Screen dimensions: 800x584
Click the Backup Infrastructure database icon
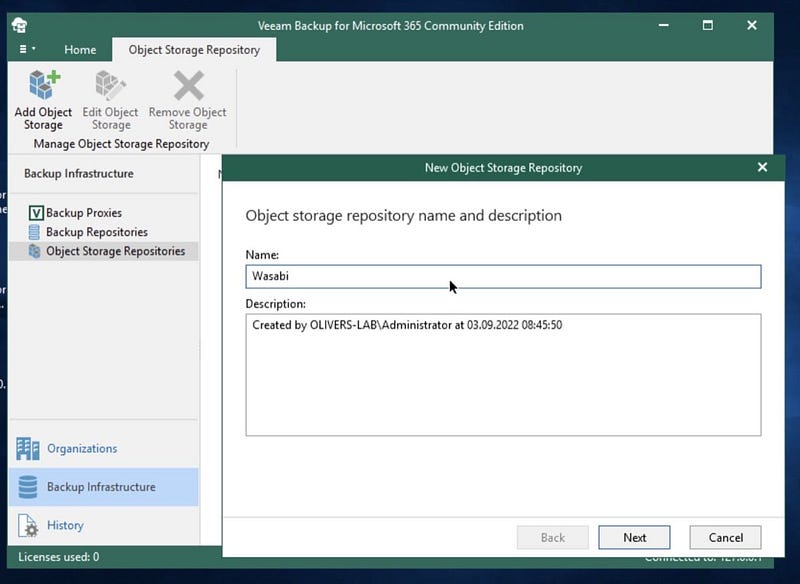(28, 487)
